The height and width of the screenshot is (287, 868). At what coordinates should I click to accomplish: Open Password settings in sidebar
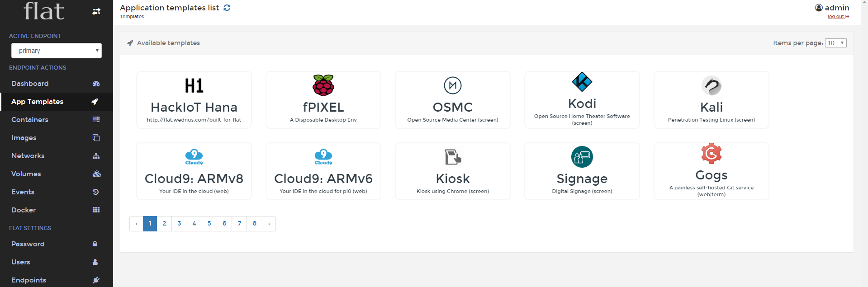click(x=57, y=244)
